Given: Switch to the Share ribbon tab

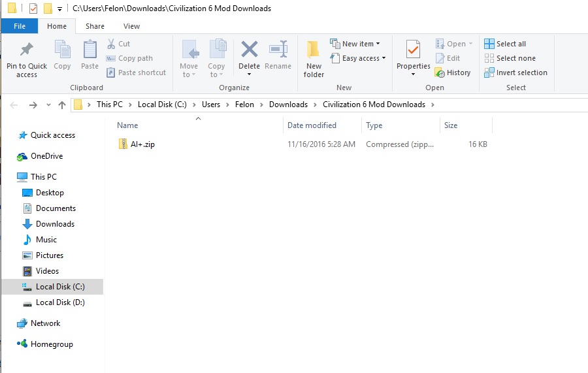Looking at the screenshot, I should click(95, 26).
